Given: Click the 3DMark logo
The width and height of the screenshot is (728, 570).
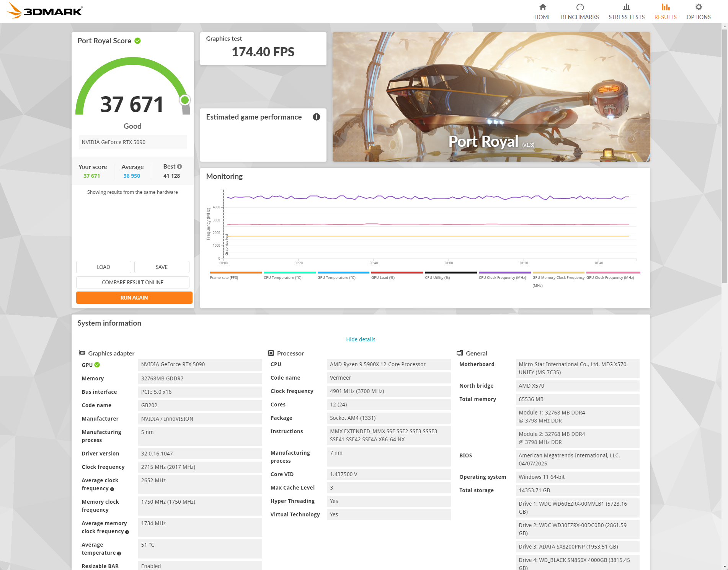Looking at the screenshot, I should pyautogui.click(x=45, y=11).
